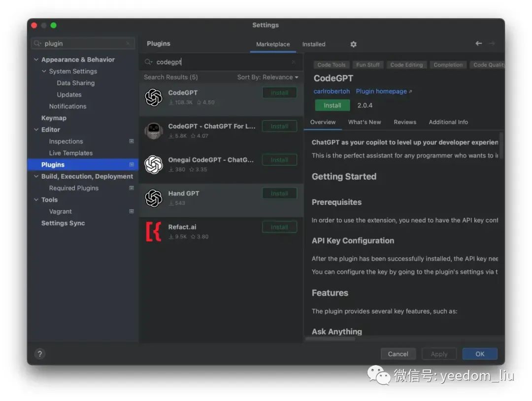
Task: Click the Code Tools tag
Action: pos(331,65)
